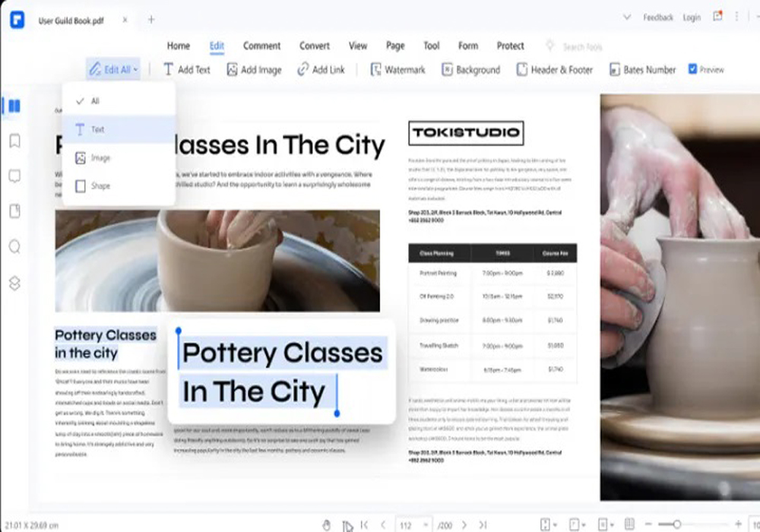Click the lightbulb icon beside Search Tools
The width and height of the screenshot is (760, 532).
[x=549, y=46]
